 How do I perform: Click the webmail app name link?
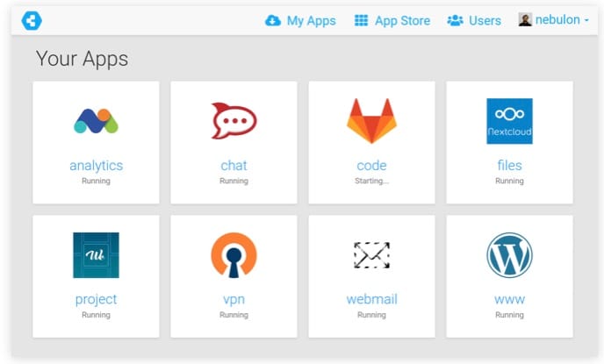point(371,299)
